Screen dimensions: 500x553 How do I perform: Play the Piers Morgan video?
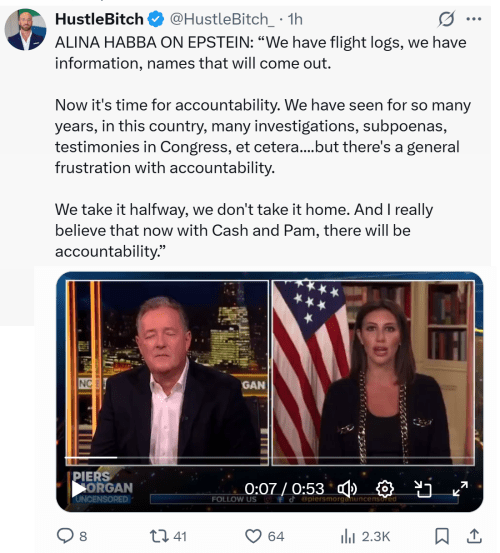click(78, 489)
